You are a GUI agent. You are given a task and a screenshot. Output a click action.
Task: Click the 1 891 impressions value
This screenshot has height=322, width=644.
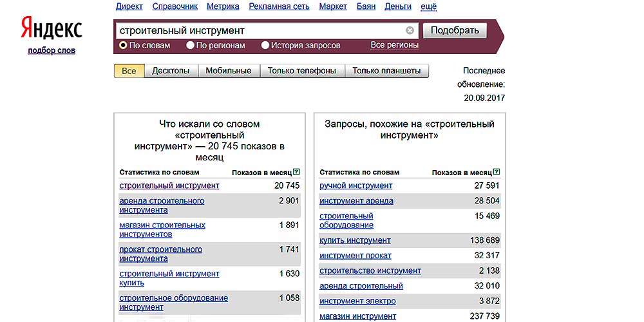click(x=290, y=225)
